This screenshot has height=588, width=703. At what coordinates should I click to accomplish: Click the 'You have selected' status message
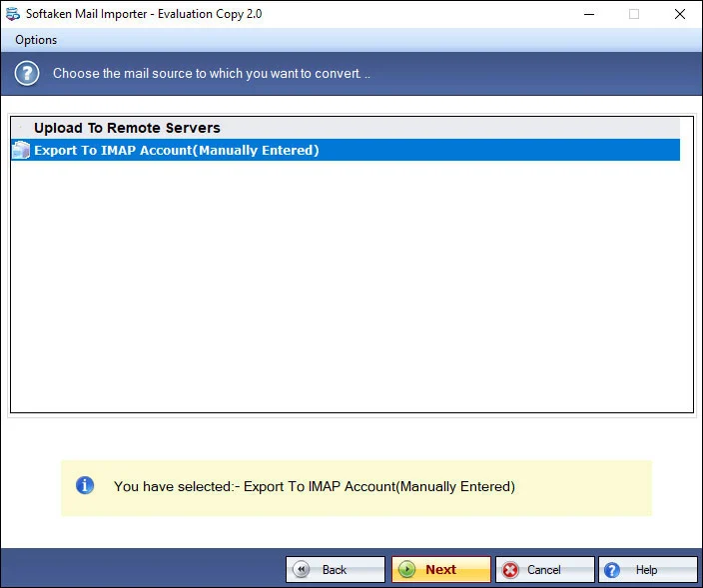tap(315, 487)
